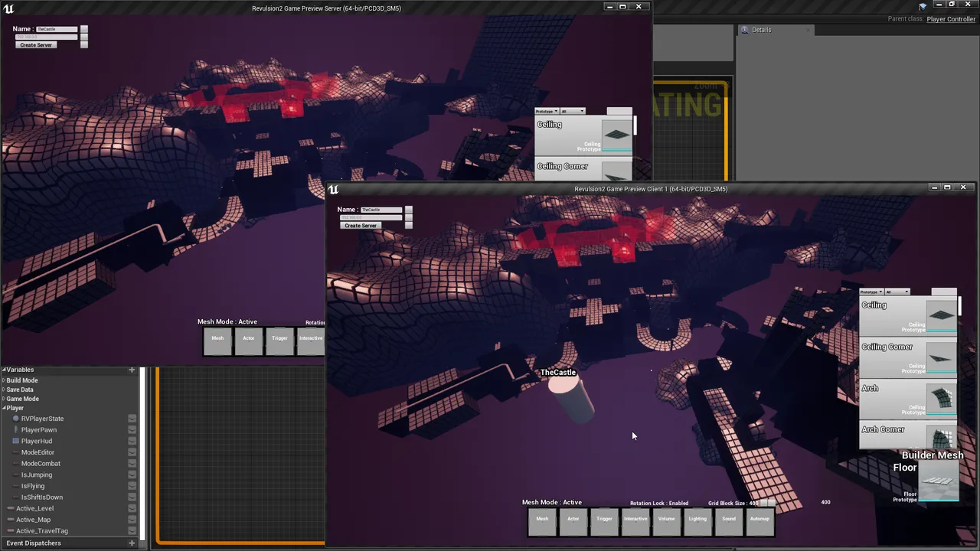Toggle PlayerHud editable eye icon
980x551 pixels.
click(x=132, y=441)
